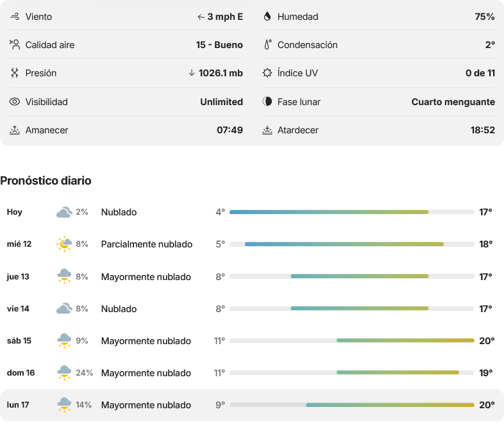Click the droplet icon next to Humedad
Image resolution: width=504 pixels, height=423 pixels.
point(267,17)
